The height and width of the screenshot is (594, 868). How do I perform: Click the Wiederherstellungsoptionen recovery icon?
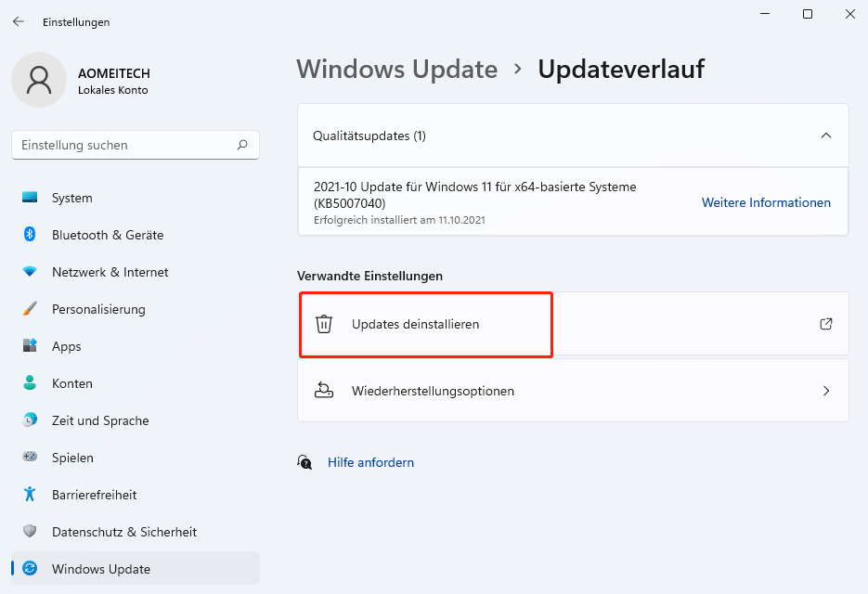(324, 391)
